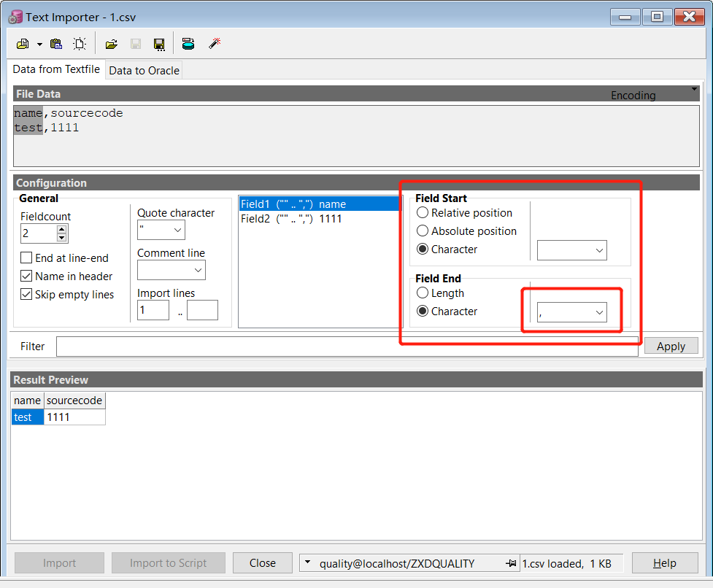Image resolution: width=713 pixels, height=588 pixels.
Task: Open a file using the folder toolbar icon
Action: coord(110,43)
